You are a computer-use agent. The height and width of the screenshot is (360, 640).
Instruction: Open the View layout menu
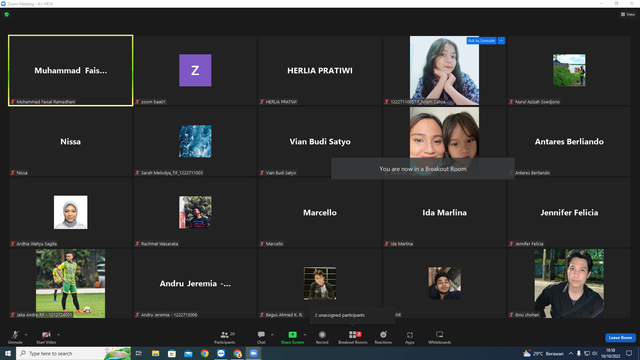(x=628, y=14)
